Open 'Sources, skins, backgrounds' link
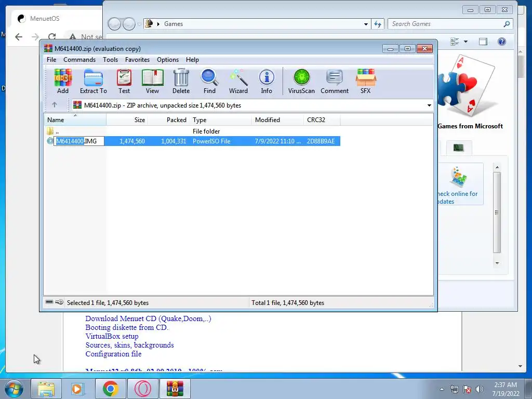Image resolution: width=532 pixels, height=399 pixels. pyautogui.click(x=129, y=345)
